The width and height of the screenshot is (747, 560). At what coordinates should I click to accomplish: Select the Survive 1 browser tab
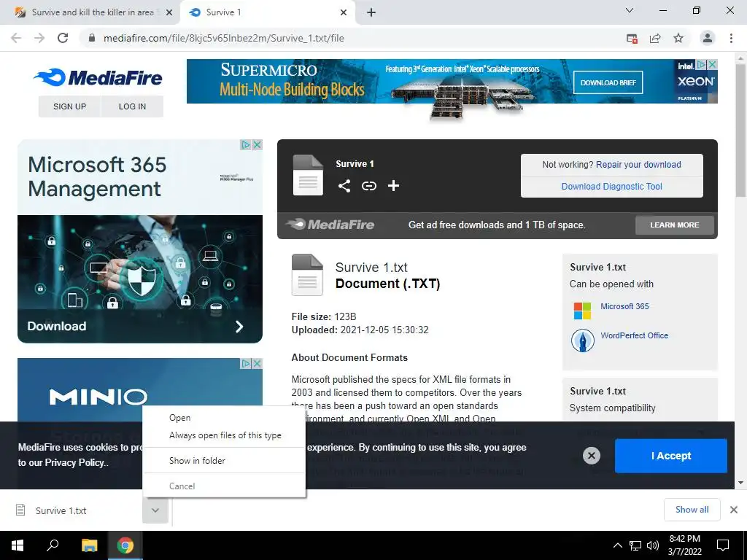point(267,12)
